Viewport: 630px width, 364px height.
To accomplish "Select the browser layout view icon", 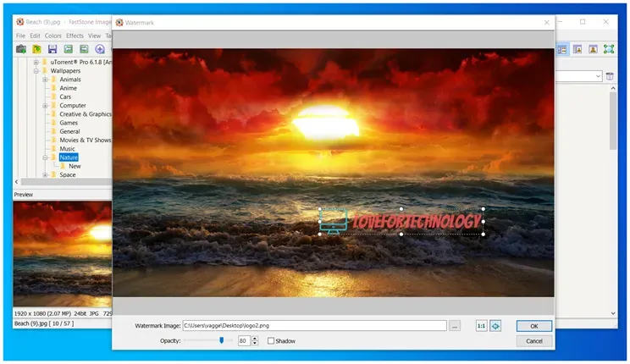I will [561, 49].
